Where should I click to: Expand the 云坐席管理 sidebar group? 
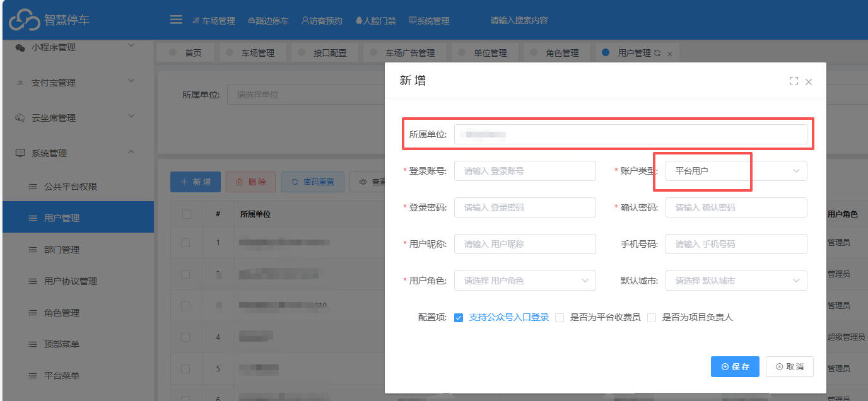[131, 116]
